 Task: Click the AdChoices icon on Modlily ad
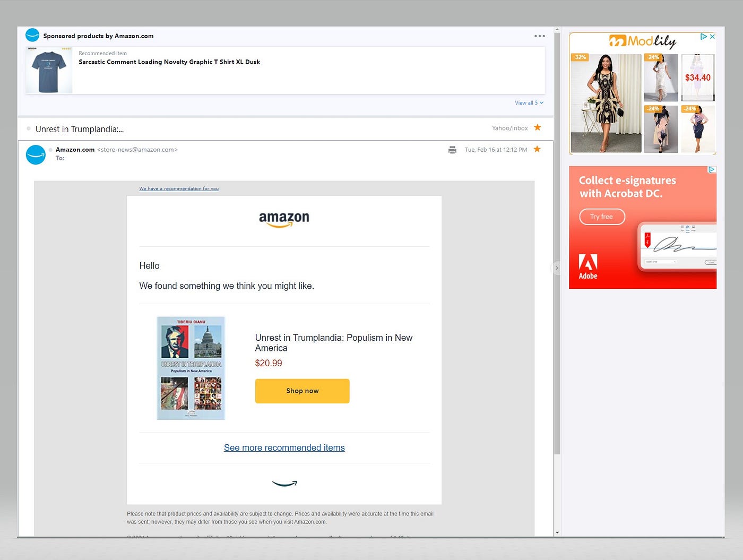pyautogui.click(x=704, y=37)
